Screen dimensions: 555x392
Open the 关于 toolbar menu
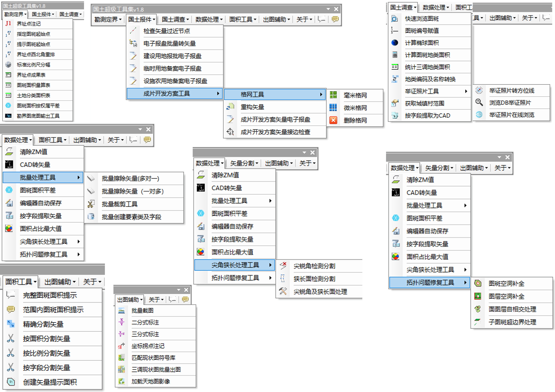pos(304,19)
